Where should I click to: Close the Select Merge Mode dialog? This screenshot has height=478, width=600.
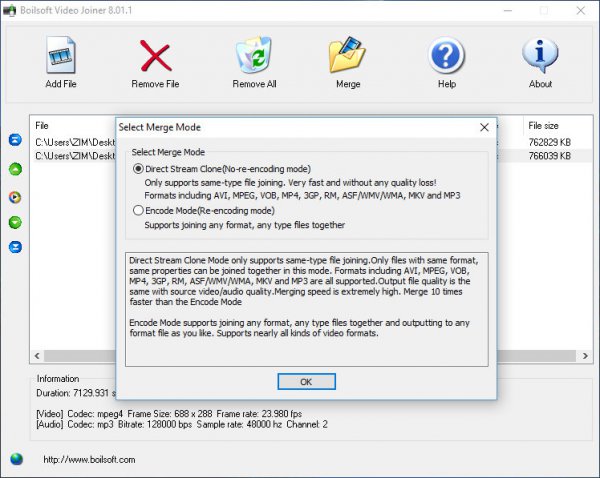(484, 127)
